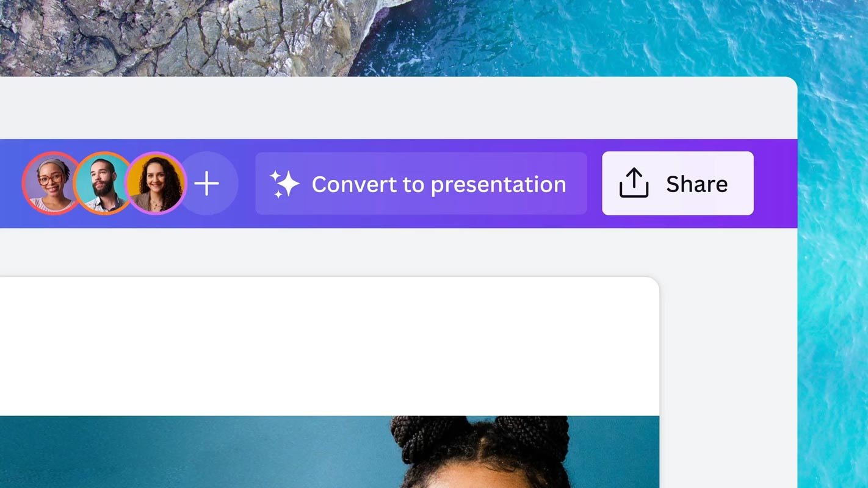Image resolution: width=868 pixels, height=488 pixels.
Task: Click the upload arrow icon in Share
Action: (x=634, y=183)
